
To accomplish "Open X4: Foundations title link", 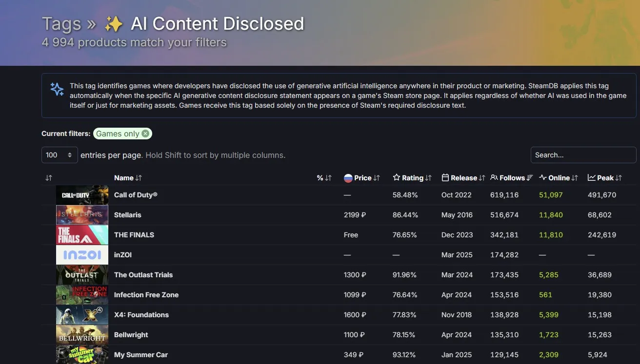I will tap(141, 315).
